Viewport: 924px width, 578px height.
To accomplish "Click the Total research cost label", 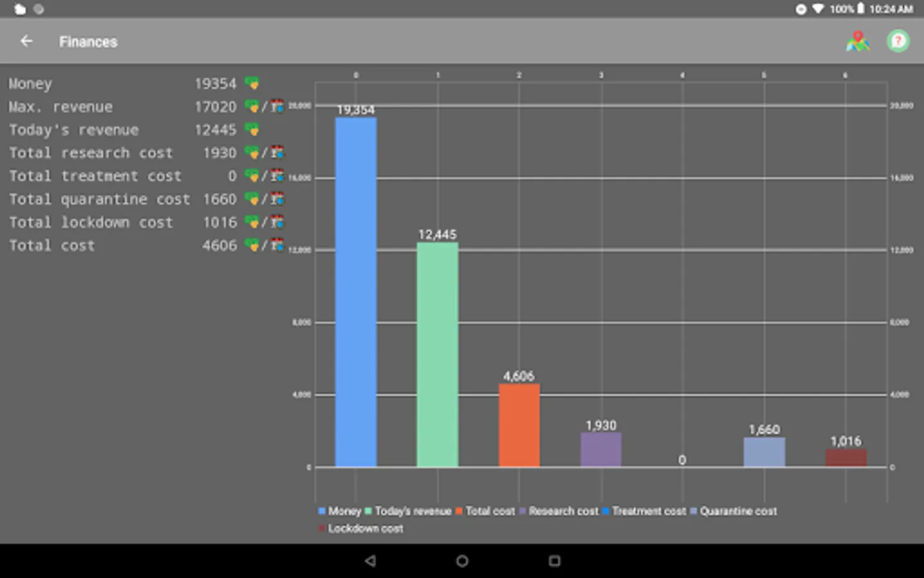I will (x=90, y=153).
